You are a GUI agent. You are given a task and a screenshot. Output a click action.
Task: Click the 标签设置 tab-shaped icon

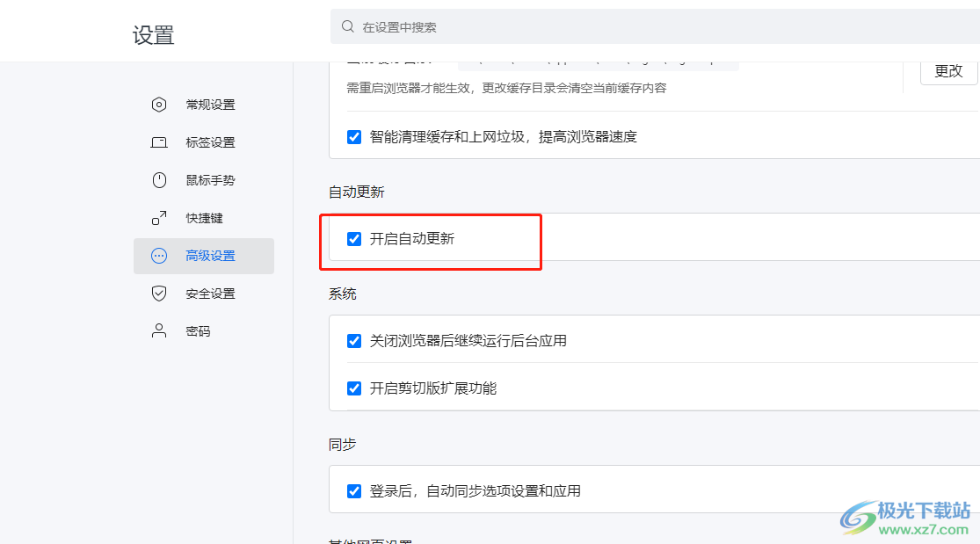[x=159, y=141]
